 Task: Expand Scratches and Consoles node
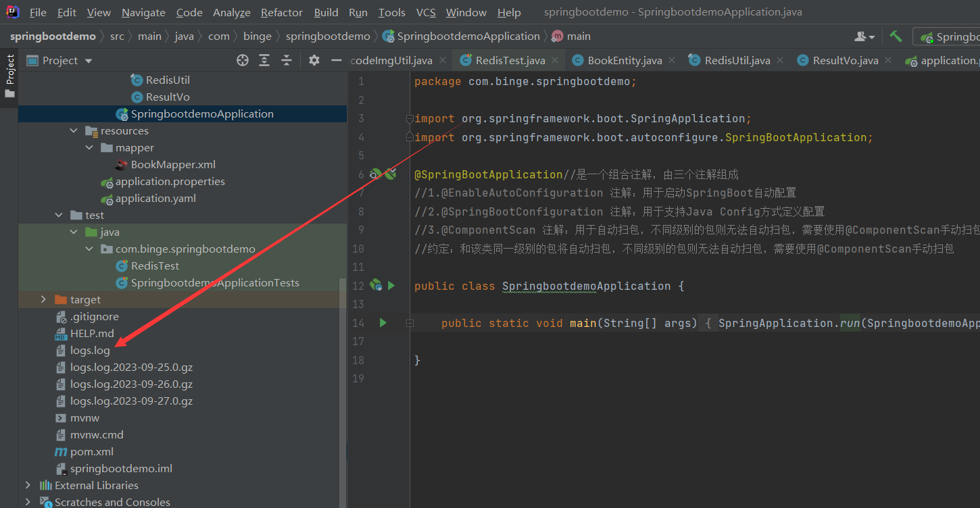28,502
